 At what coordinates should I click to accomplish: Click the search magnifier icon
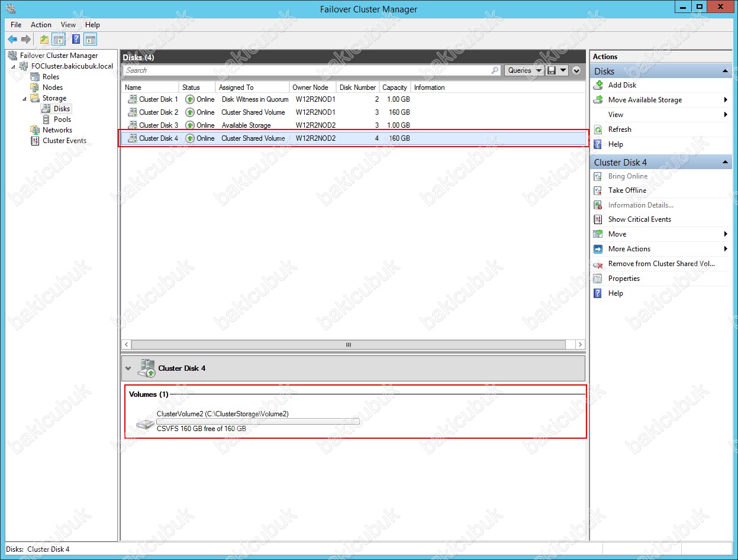495,70
